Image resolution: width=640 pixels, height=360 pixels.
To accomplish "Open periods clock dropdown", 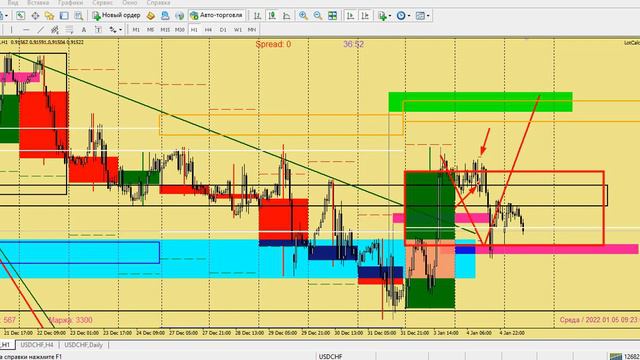I will [403, 16].
